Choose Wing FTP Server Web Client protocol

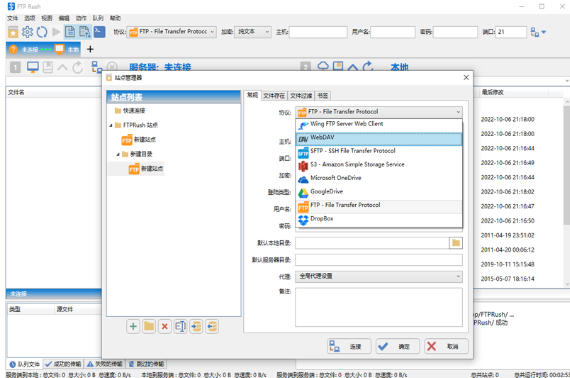tap(379, 125)
